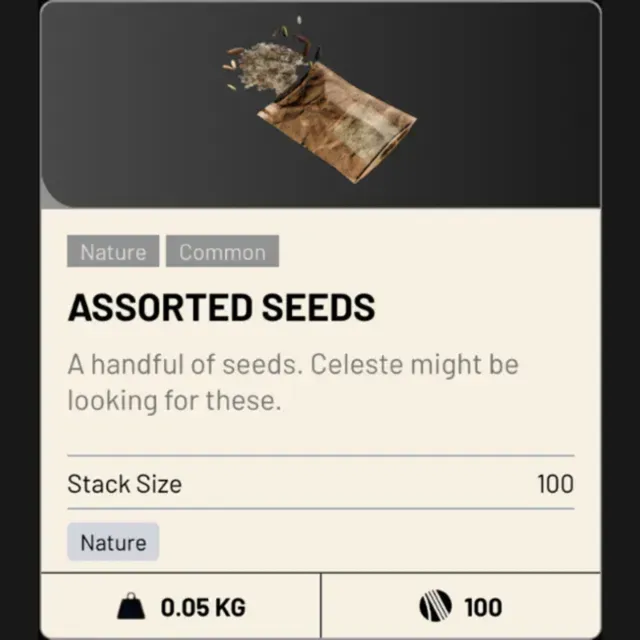Select the gray Nature category tag

[113, 252]
